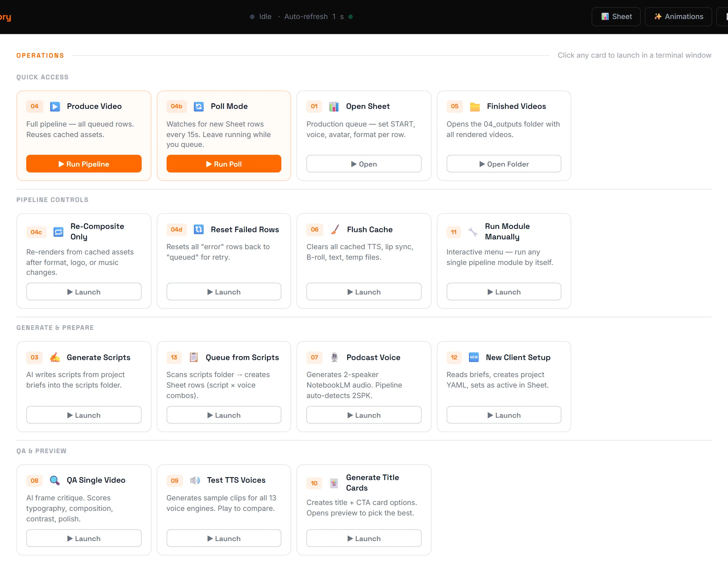This screenshot has width=728, height=564.
Task: Start the Run Poll button
Action: point(224,164)
